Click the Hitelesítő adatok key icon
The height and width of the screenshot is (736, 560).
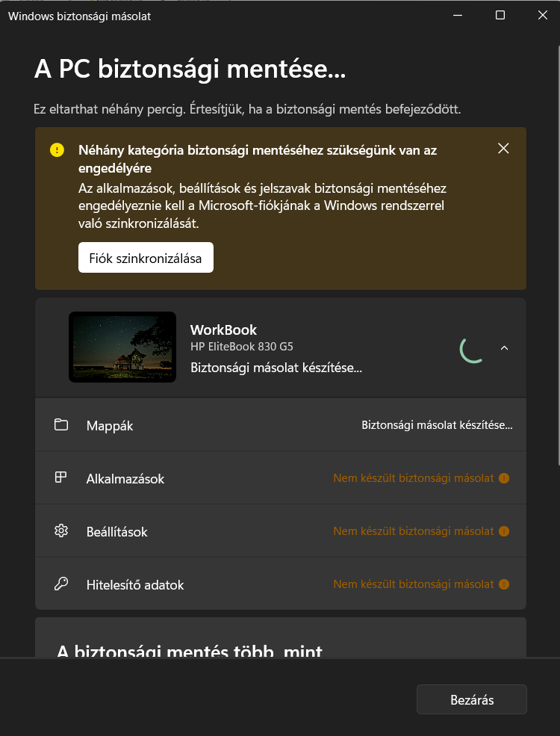[x=61, y=584]
